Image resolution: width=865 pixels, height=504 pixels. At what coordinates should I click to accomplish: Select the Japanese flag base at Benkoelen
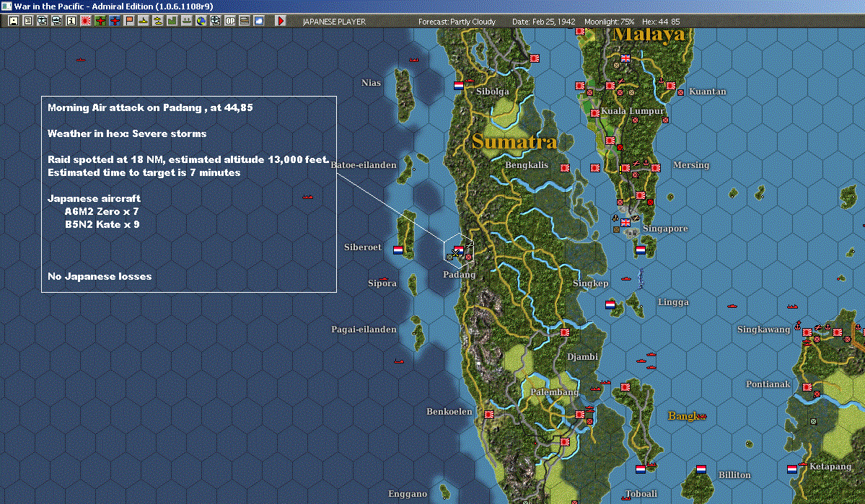[488, 415]
